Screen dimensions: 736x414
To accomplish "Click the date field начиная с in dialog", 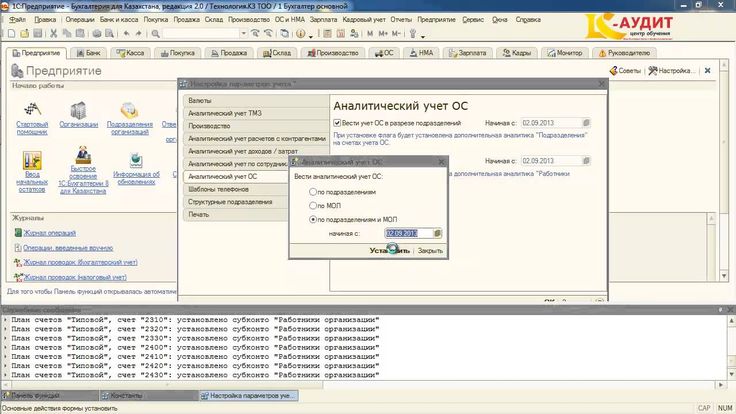I will (x=408, y=233).
